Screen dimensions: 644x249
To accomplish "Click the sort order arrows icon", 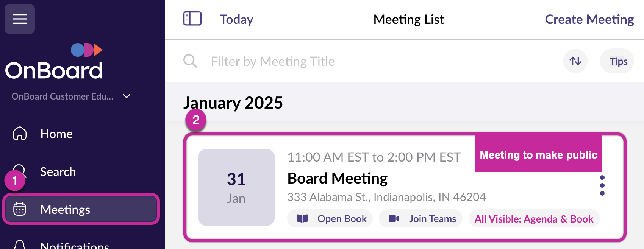I will pyautogui.click(x=575, y=61).
